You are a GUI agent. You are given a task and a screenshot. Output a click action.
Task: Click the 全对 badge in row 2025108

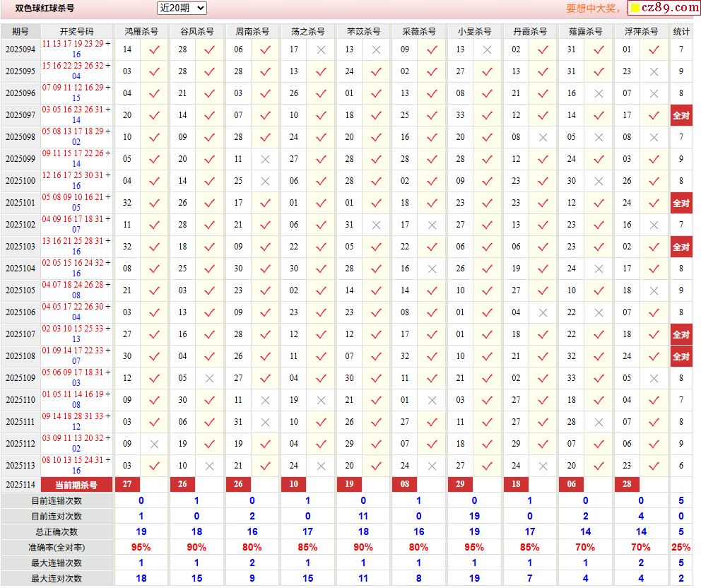click(681, 356)
